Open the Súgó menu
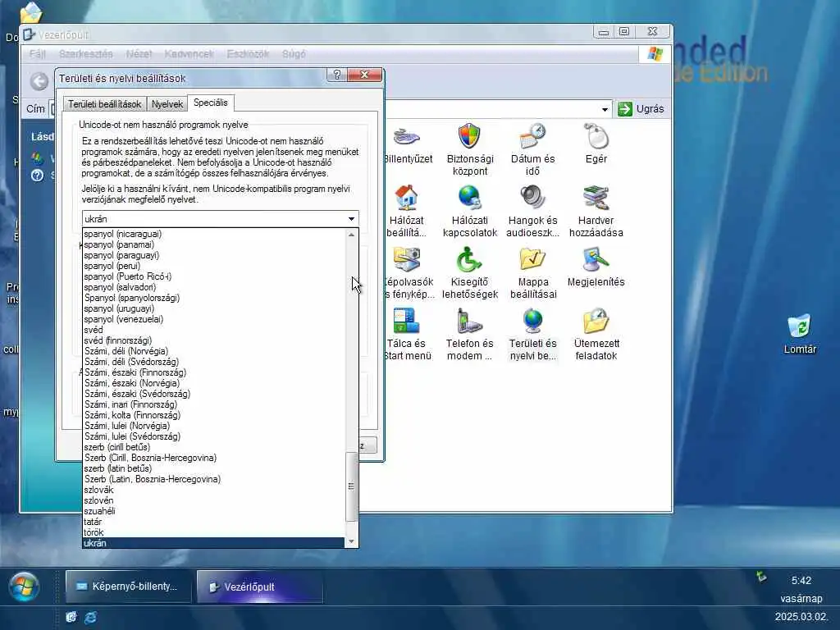The width and height of the screenshot is (840, 630). pos(294,54)
